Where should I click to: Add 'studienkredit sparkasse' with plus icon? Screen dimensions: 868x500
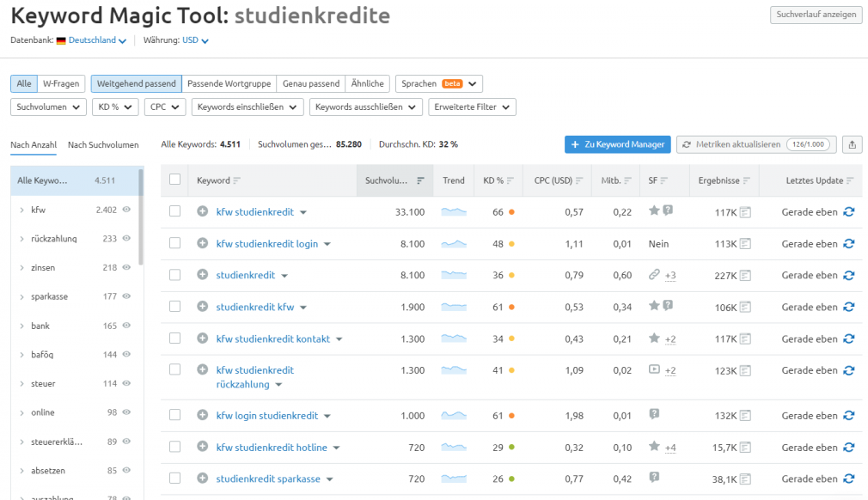click(x=203, y=478)
